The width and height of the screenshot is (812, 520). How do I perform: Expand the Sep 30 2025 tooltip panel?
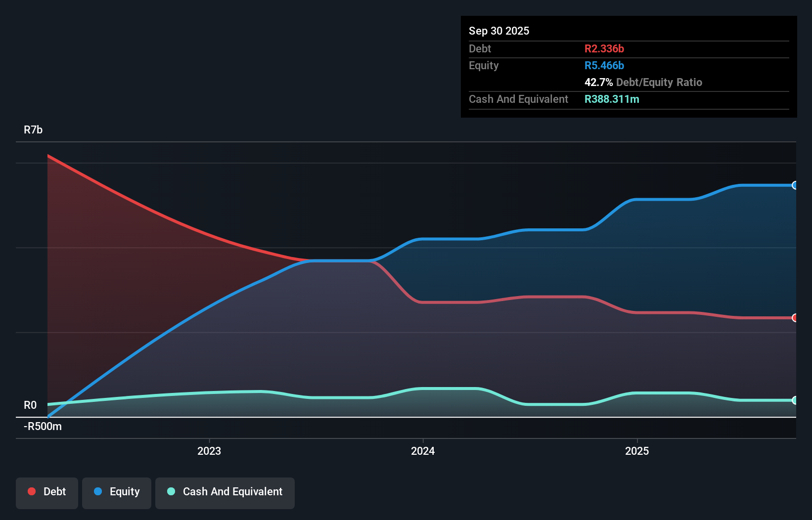(x=499, y=31)
